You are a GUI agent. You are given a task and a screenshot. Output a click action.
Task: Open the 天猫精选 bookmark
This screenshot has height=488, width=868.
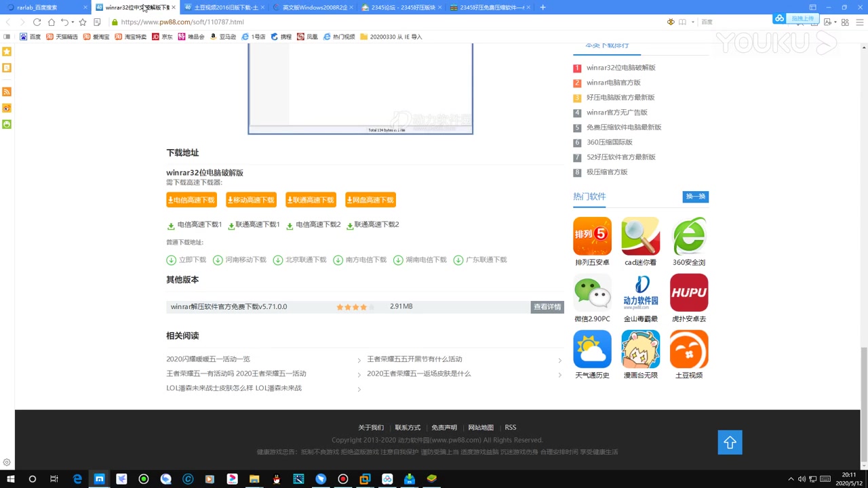tap(62, 37)
